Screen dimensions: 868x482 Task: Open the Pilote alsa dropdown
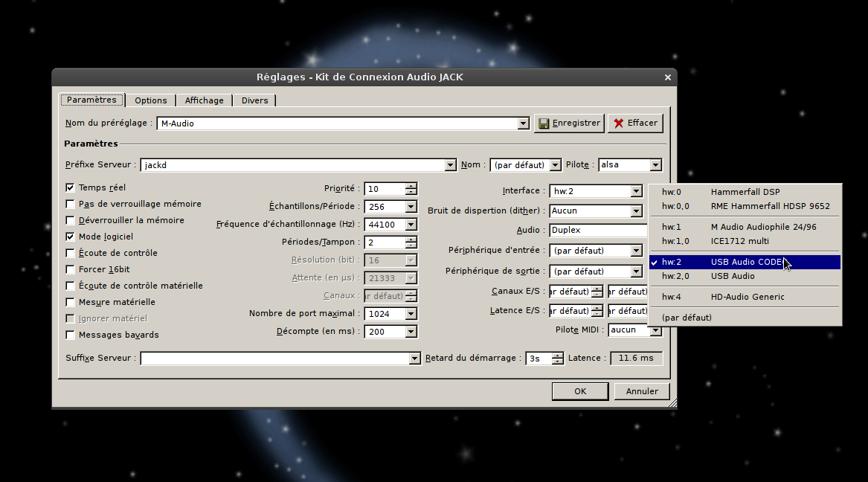655,165
